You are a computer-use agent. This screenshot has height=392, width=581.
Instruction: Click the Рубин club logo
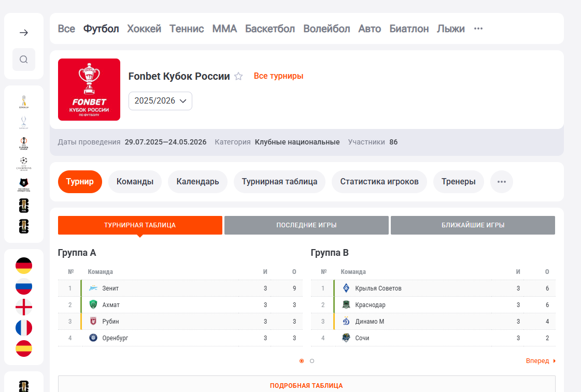coord(93,321)
